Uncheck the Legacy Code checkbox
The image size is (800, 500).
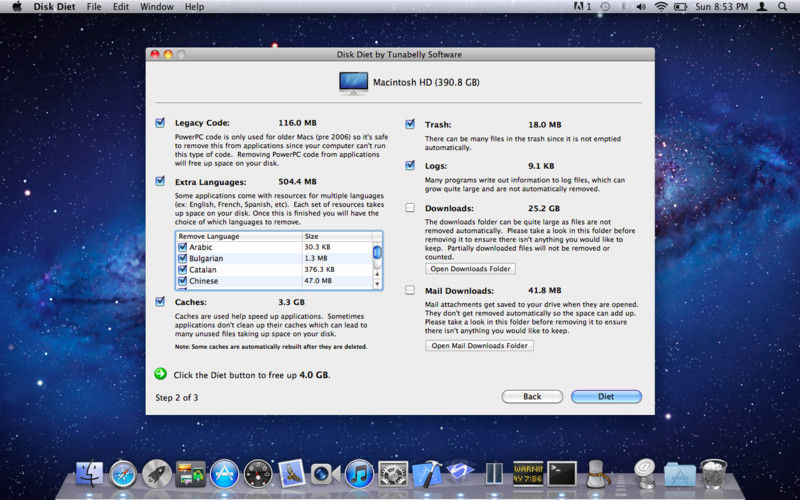[x=160, y=122]
